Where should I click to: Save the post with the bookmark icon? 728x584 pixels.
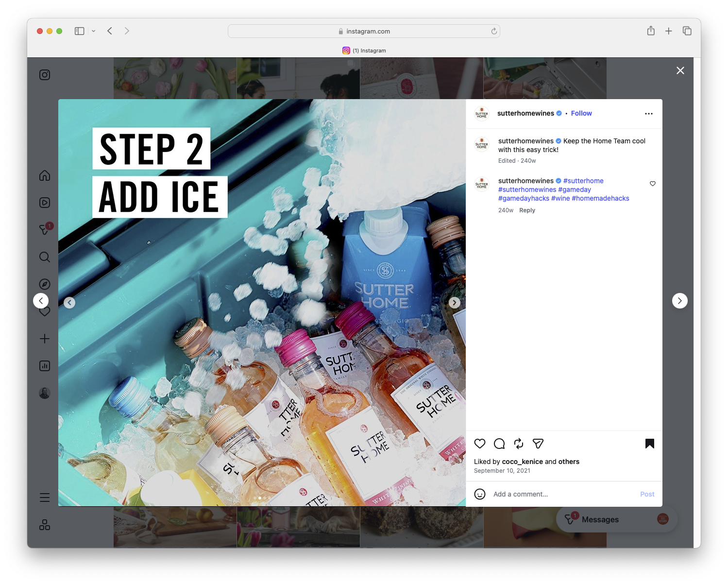tap(650, 444)
